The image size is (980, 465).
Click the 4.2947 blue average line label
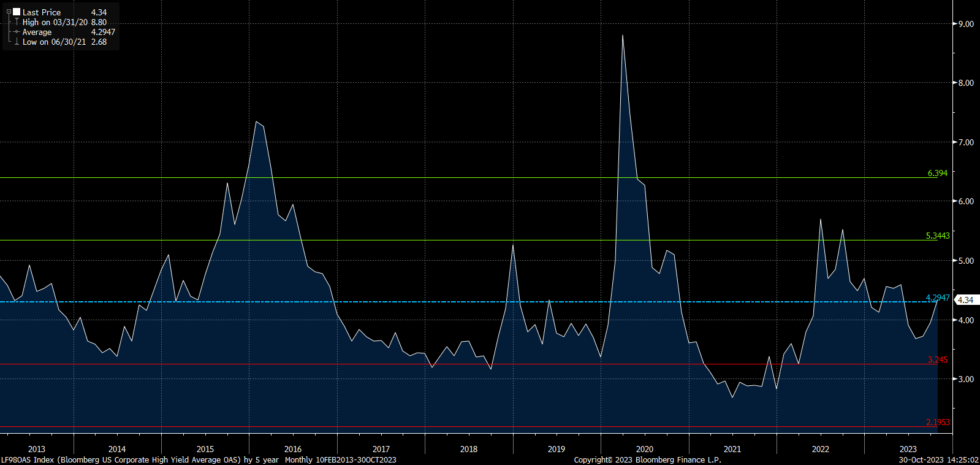[x=937, y=298]
